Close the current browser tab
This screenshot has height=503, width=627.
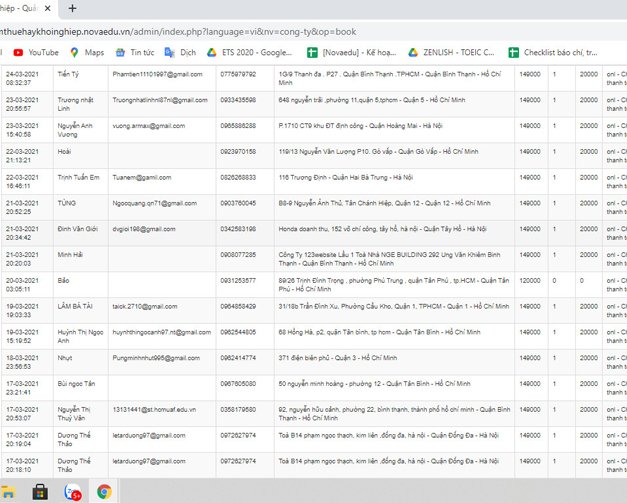(x=48, y=8)
